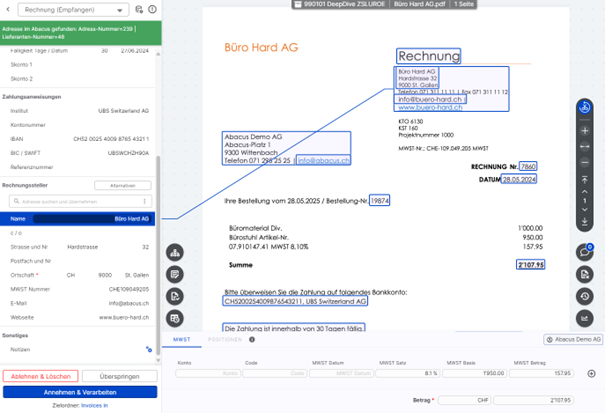Click the info icon next to Positionen tab

click(x=252, y=340)
